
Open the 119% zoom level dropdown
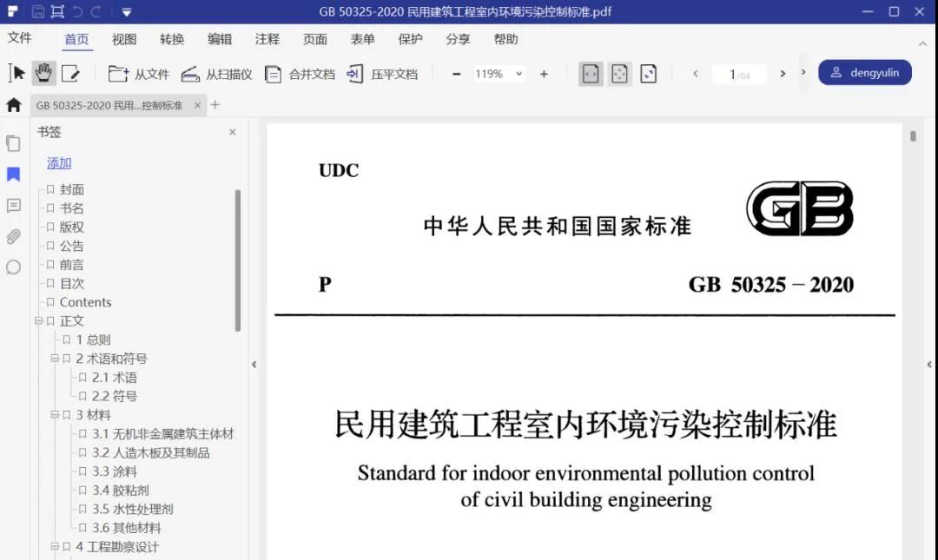point(499,74)
